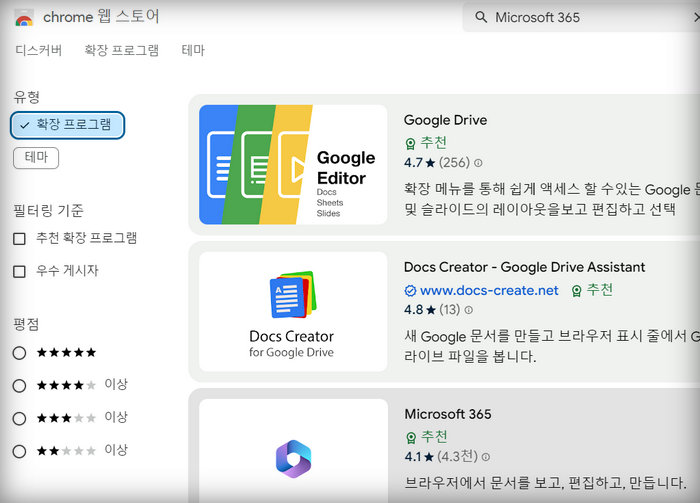
Task: Click the 필터링 기준 heading
Action: (48, 211)
